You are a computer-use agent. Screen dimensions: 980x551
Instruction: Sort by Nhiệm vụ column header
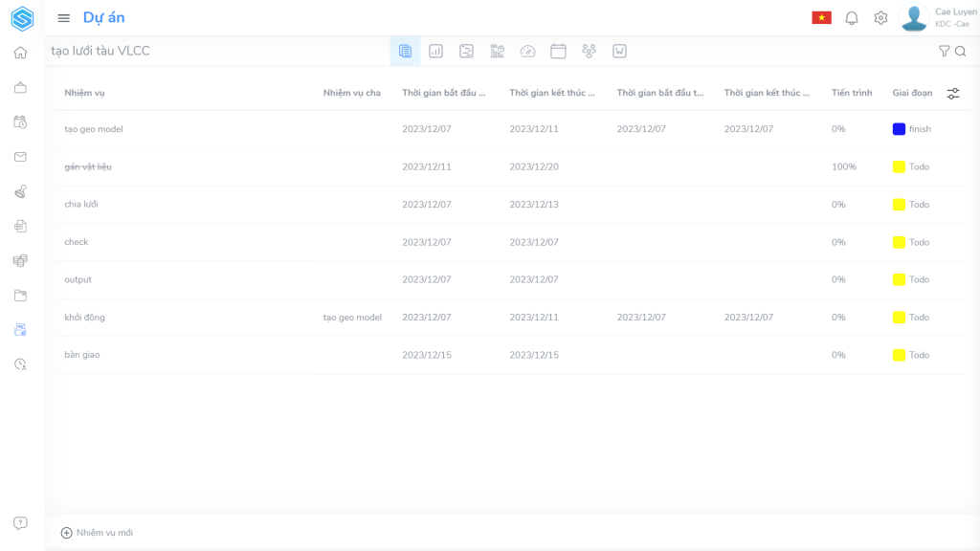[84, 93]
